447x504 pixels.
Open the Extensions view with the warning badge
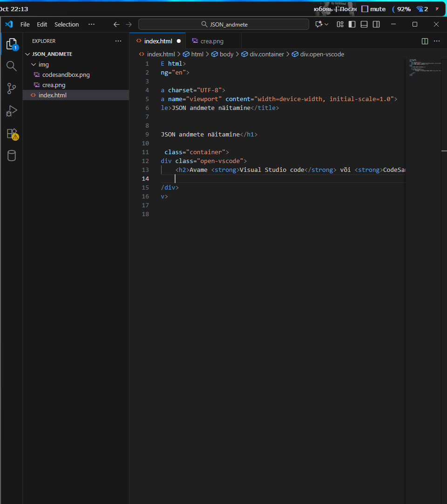click(x=11, y=133)
